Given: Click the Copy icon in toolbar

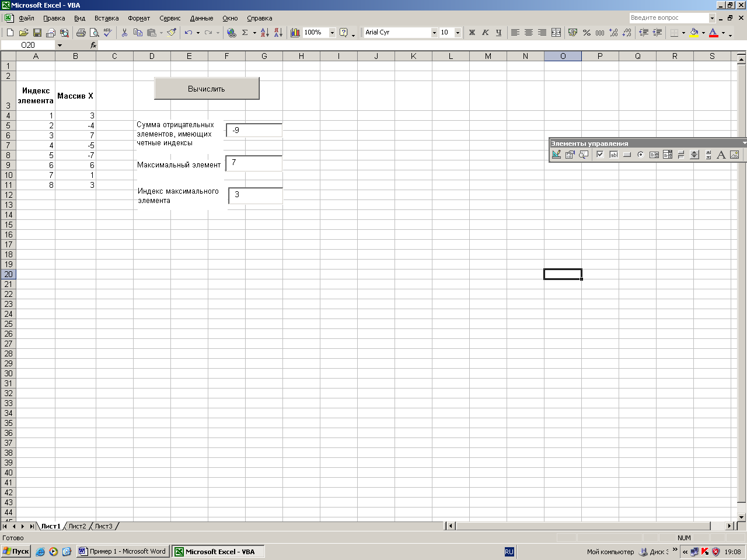Looking at the screenshot, I should pyautogui.click(x=138, y=33).
